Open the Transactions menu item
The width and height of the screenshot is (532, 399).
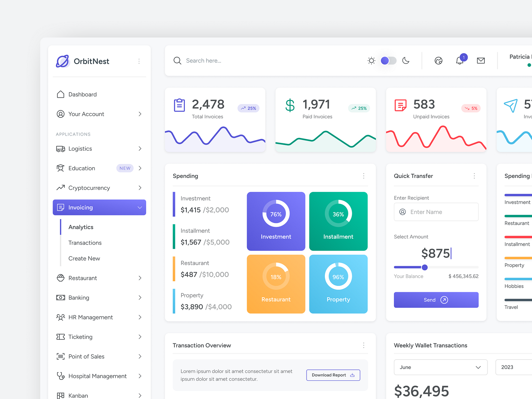85,243
